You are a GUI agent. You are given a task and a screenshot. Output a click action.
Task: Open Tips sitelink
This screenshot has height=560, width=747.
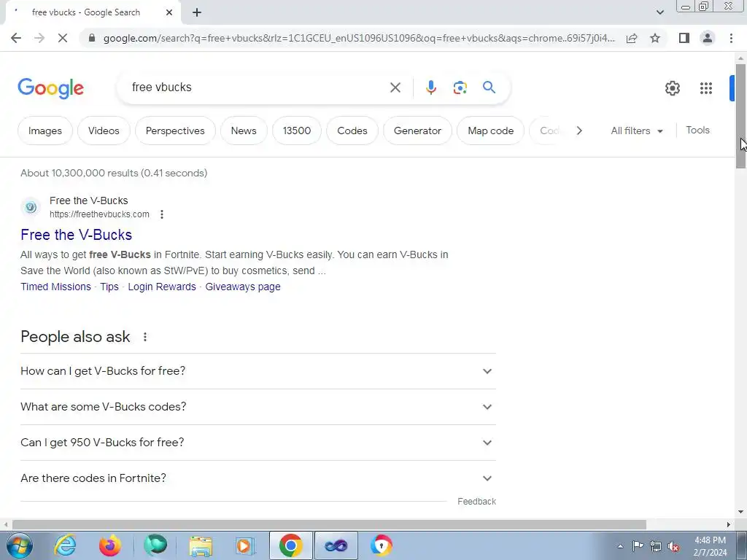(x=109, y=287)
